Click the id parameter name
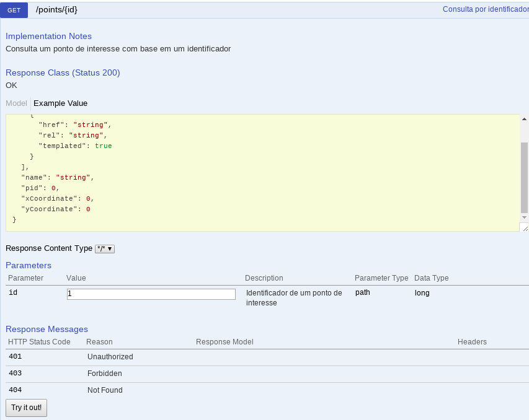The image size is (529, 420). [13, 292]
